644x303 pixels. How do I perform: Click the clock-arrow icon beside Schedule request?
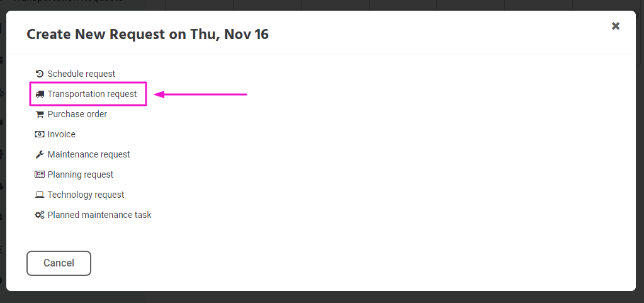click(40, 74)
